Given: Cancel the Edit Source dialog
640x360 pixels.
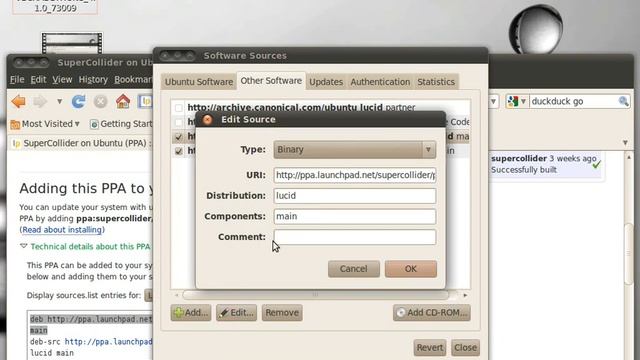Looking at the screenshot, I should 353,269.
